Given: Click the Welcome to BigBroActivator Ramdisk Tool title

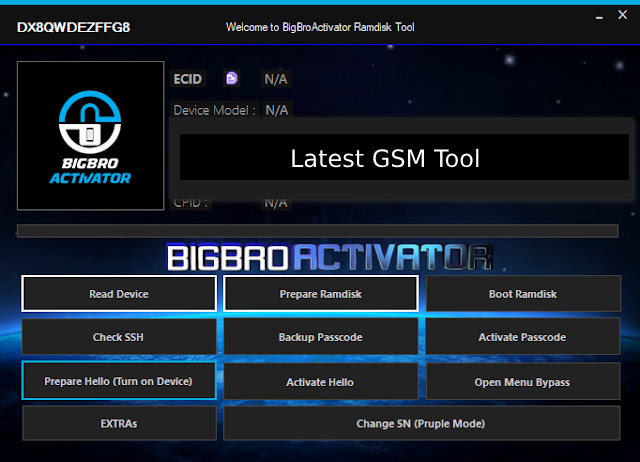Looking at the screenshot, I should pyautogui.click(x=320, y=27).
